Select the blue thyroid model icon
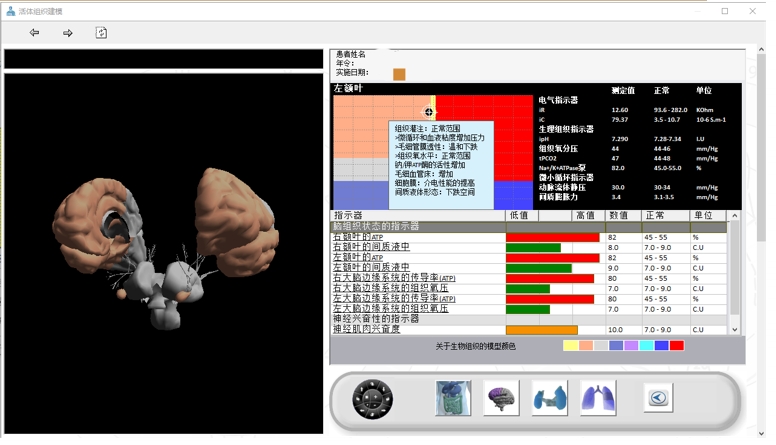This screenshot has height=445, width=776. point(549,398)
